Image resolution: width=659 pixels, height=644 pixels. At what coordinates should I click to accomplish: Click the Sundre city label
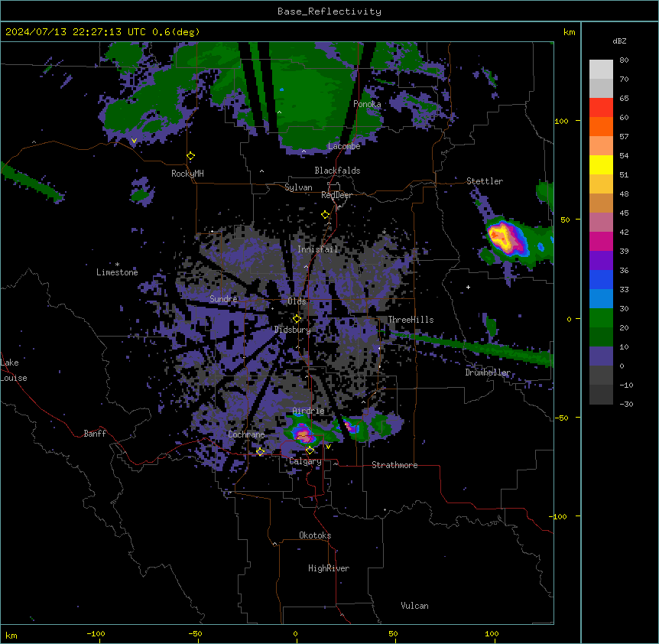click(x=223, y=299)
